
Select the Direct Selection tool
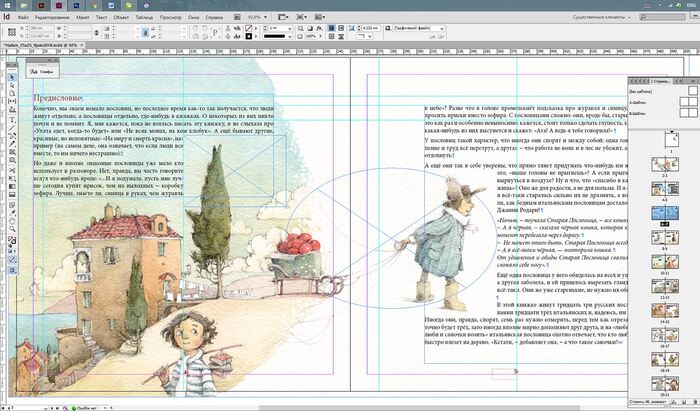[13, 86]
